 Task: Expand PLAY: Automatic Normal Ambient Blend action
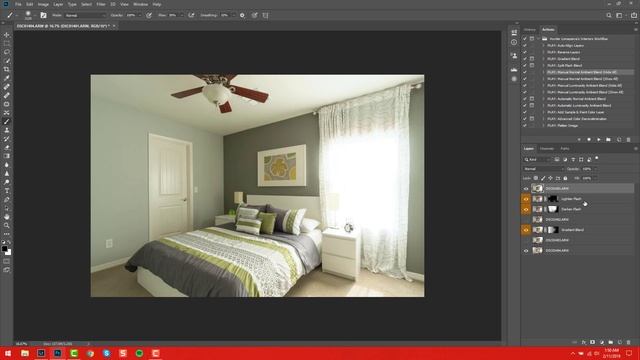point(543,99)
